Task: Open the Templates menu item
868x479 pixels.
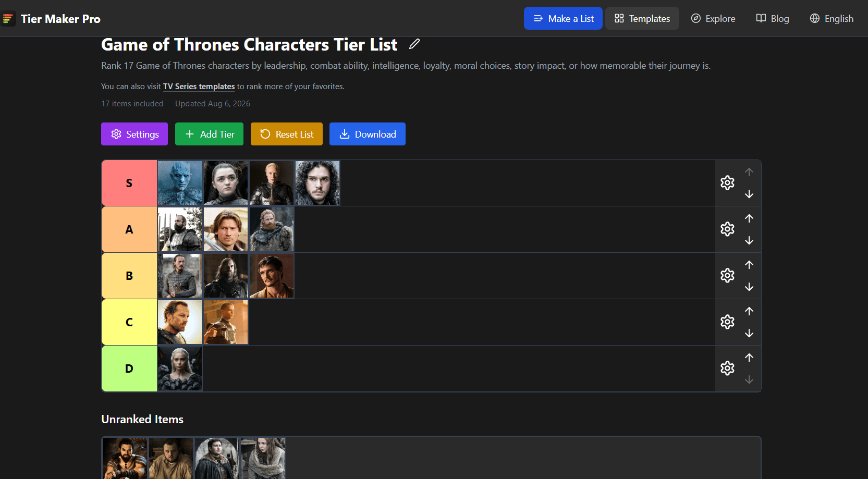Action: click(642, 18)
